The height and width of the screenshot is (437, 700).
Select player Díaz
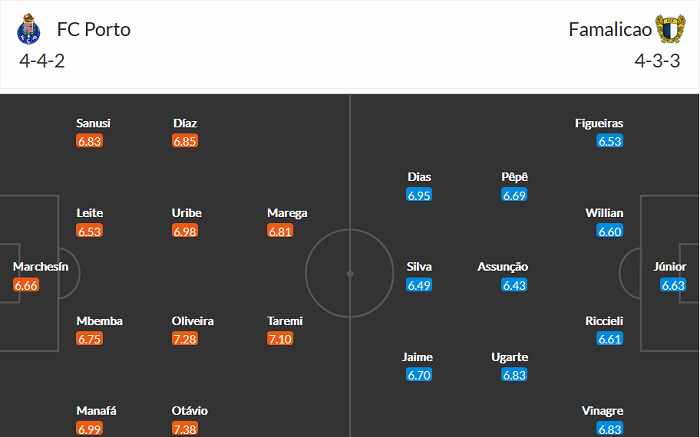click(x=185, y=123)
